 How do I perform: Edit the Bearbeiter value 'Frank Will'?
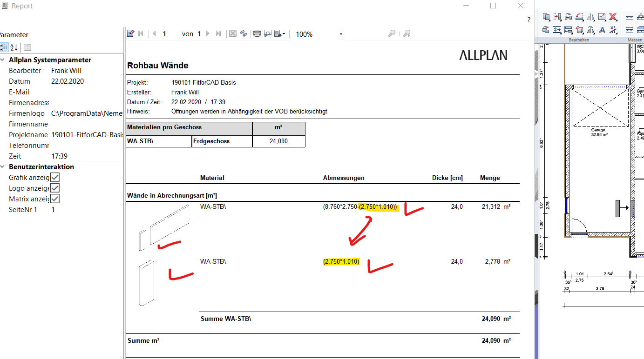(66, 71)
